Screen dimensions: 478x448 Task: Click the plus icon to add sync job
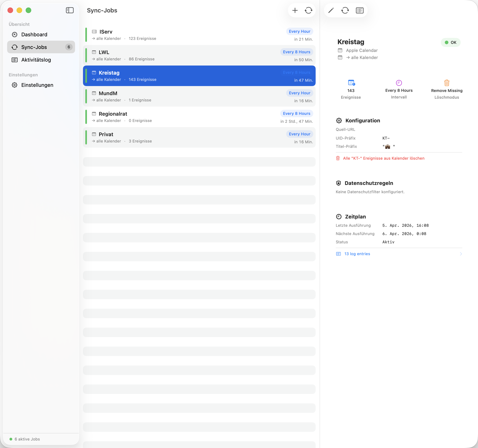[x=295, y=10]
